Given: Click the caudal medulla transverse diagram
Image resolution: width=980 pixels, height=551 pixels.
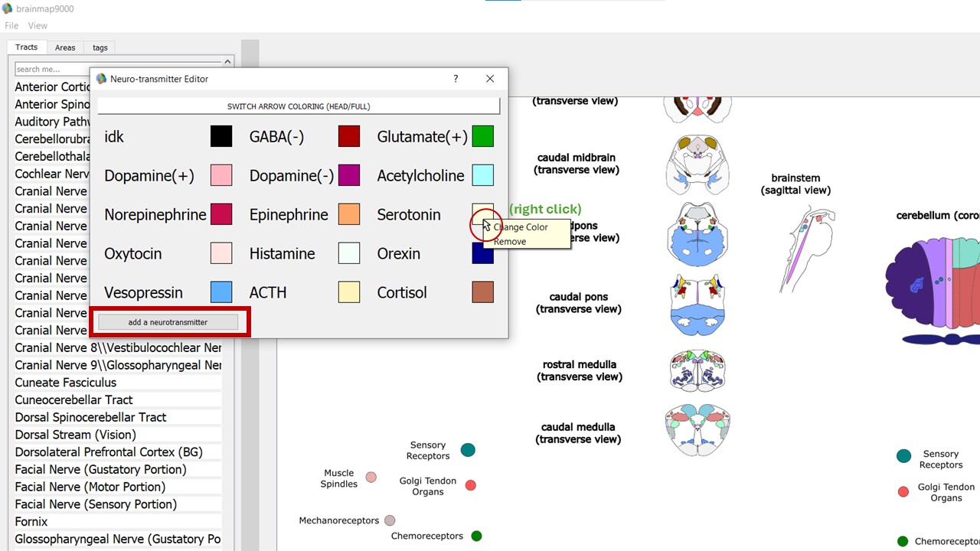Looking at the screenshot, I should (x=697, y=429).
